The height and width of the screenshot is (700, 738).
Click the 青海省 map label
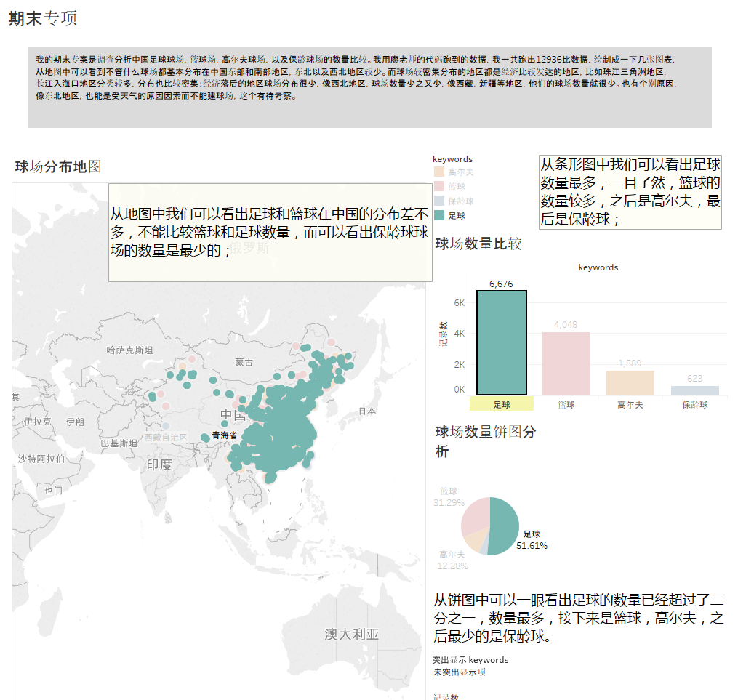225,435
